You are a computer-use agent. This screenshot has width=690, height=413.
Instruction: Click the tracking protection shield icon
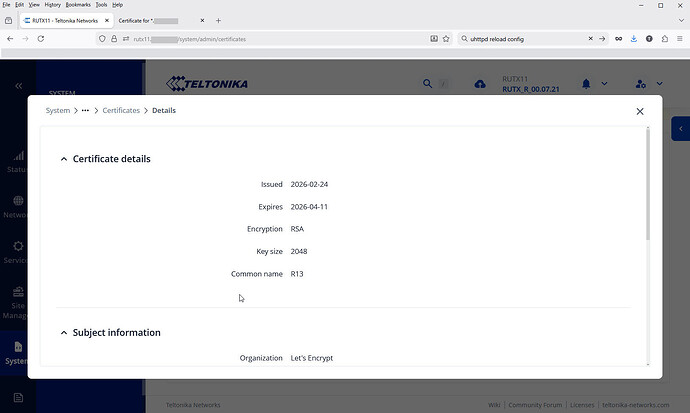(102, 39)
